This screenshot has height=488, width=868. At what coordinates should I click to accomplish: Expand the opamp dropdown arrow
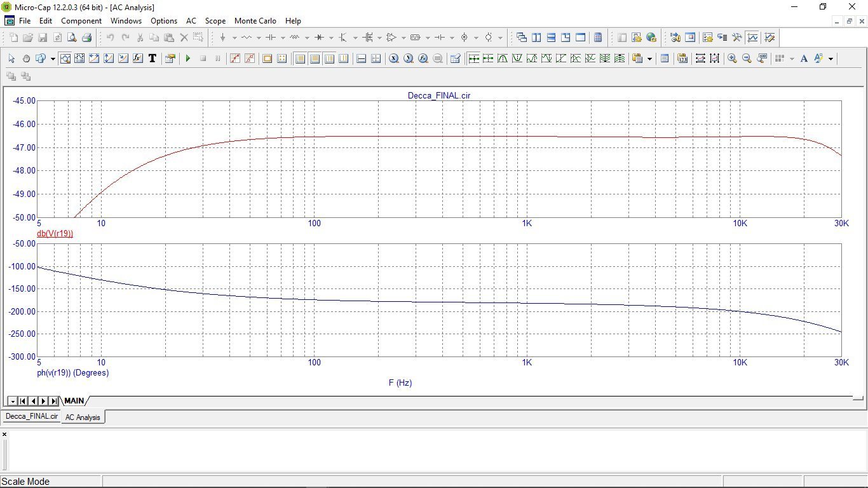(403, 37)
